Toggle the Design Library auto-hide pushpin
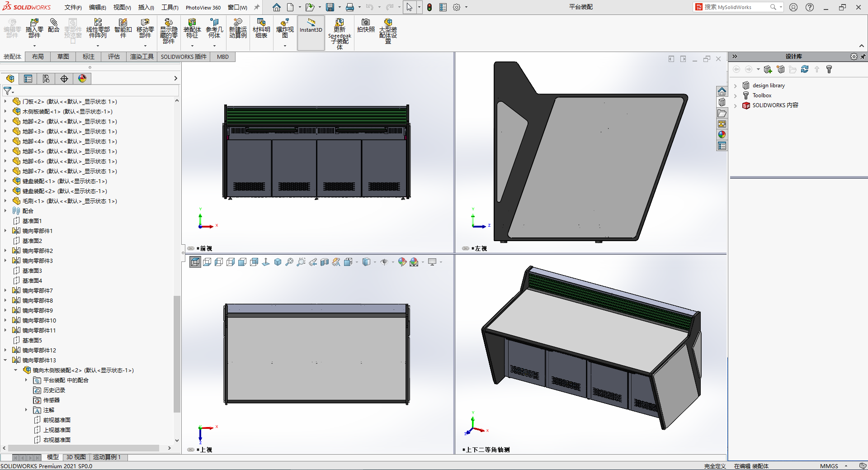This screenshot has width=868, height=470. click(863, 57)
